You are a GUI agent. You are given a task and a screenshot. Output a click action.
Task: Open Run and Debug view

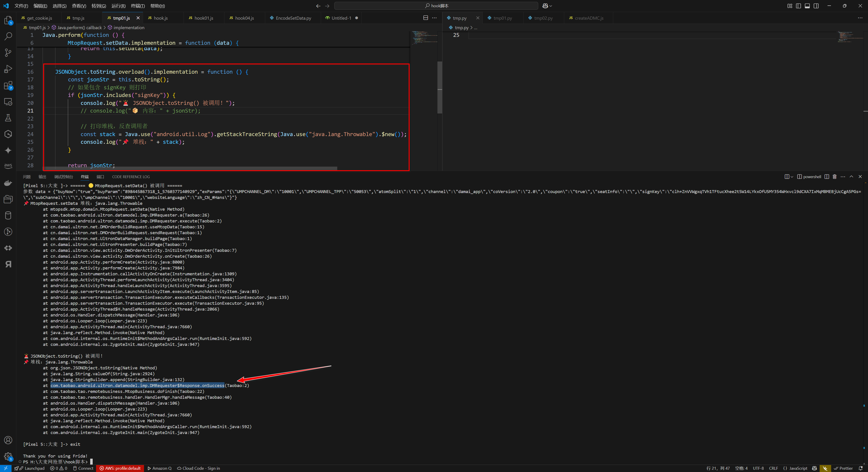pyautogui.click(x=8, y=69)
